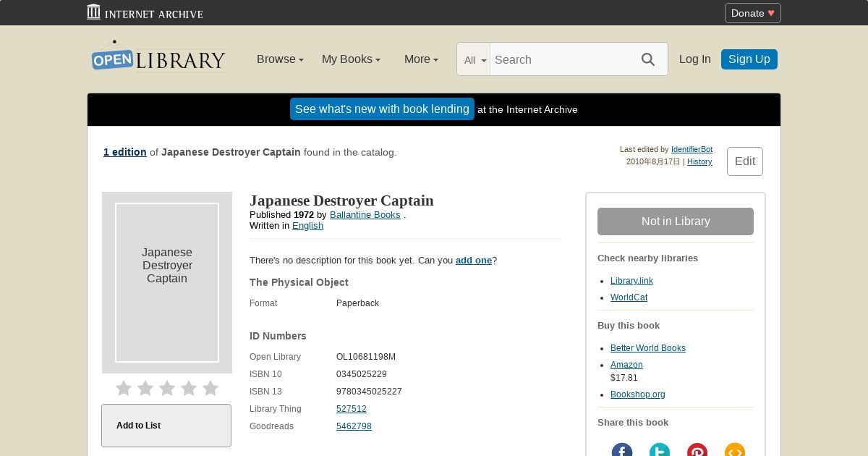Click the search magnifying glass icon

(x=648, y=59)
